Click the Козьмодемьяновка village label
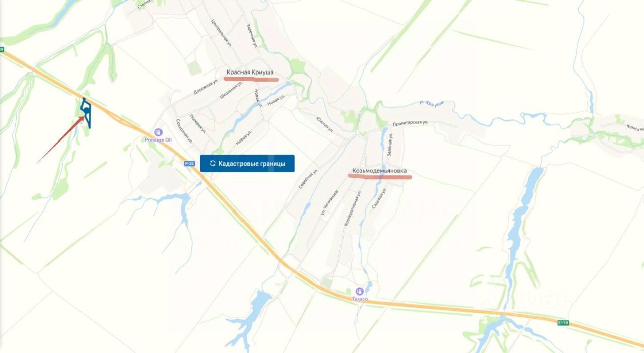The height and width of the screenshot is (353, 644). coord(379,171)
